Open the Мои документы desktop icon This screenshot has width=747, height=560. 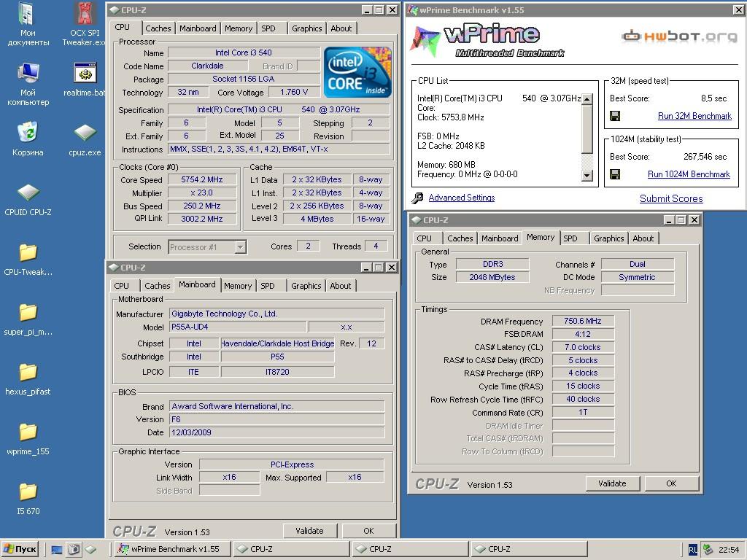point(28,25)
